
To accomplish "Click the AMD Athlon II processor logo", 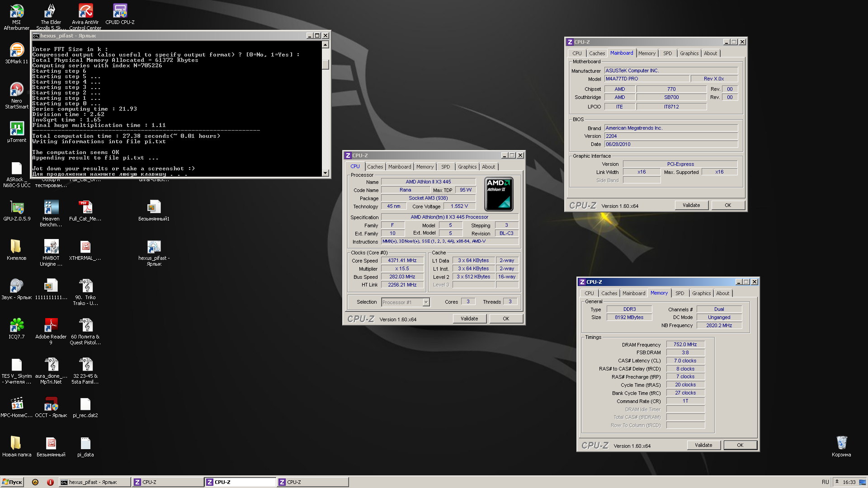I will (499, 194).
